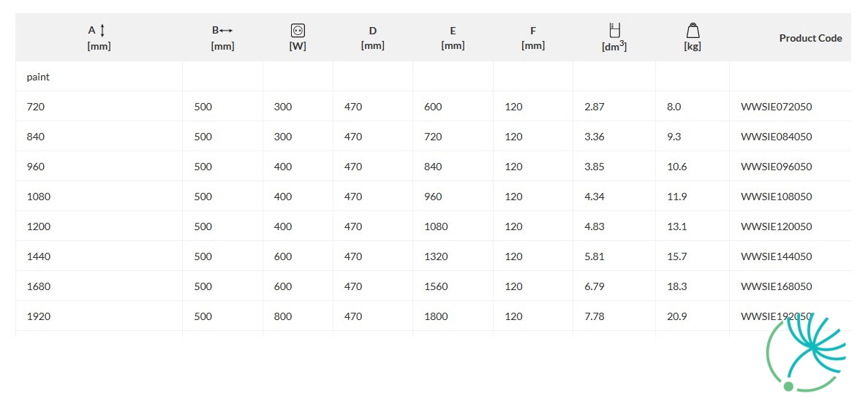Click the horizontal width arrow icon

[x=227, y=31]
